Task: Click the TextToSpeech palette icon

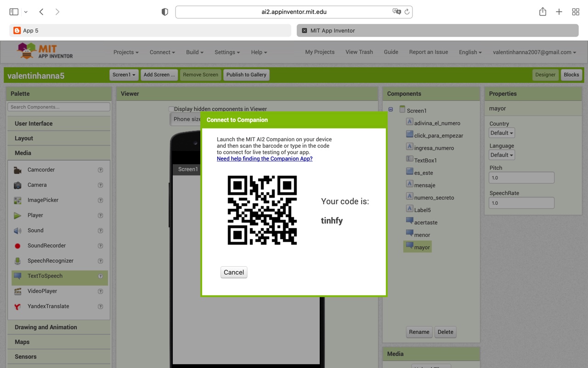Action: coord(17,276)
